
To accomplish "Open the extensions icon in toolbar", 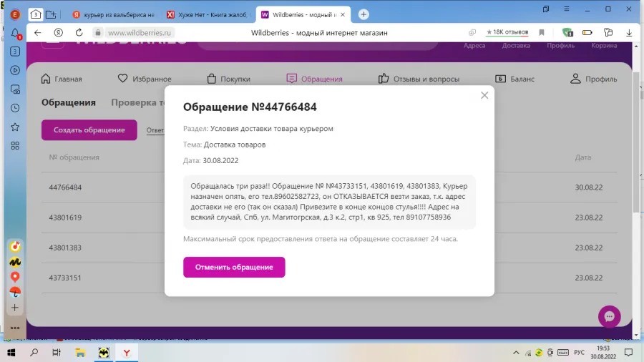I will (x=608, y=32).
